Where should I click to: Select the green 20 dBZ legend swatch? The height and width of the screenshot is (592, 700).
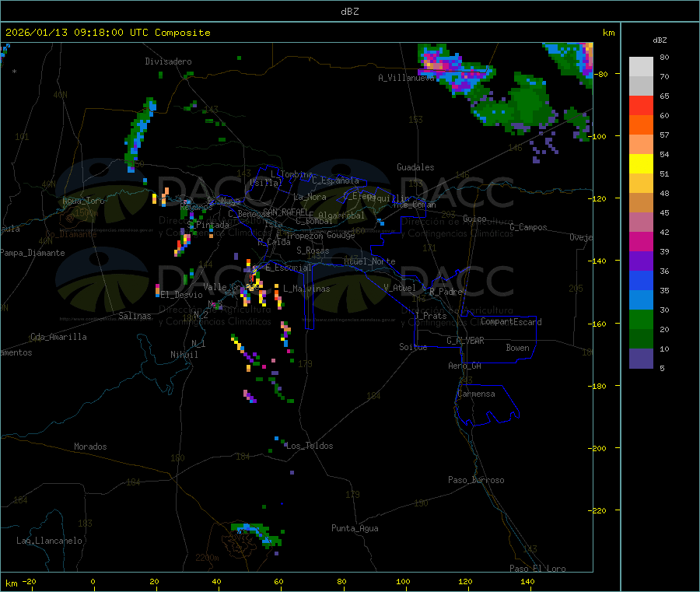coord(641,319)
